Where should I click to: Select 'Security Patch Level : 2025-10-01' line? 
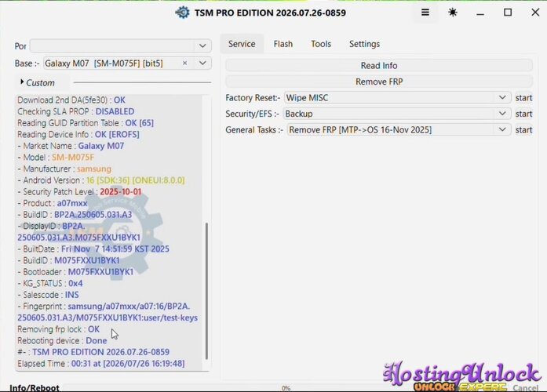[79, 191]
